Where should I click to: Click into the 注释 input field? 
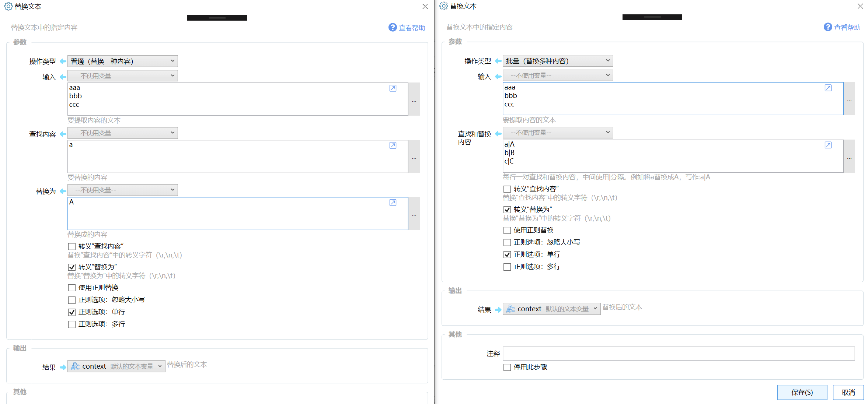[678, 354]
